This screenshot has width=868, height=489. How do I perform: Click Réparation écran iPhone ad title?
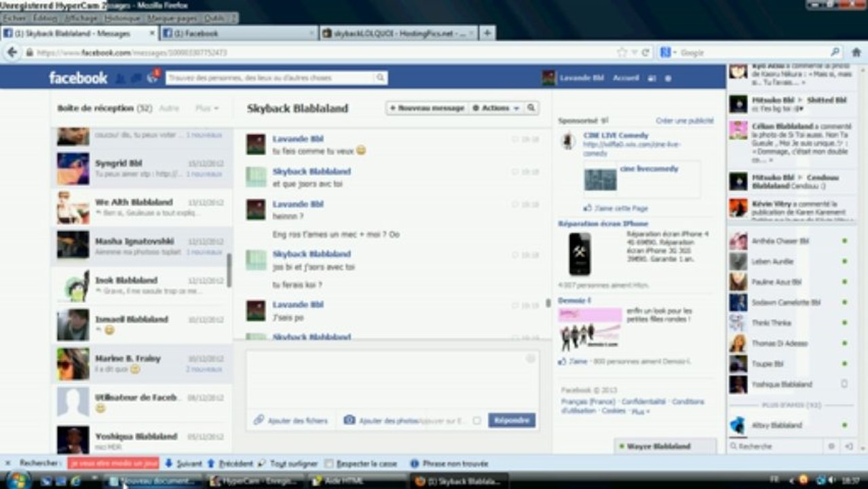pyautogui.click(x=603, y=223)
